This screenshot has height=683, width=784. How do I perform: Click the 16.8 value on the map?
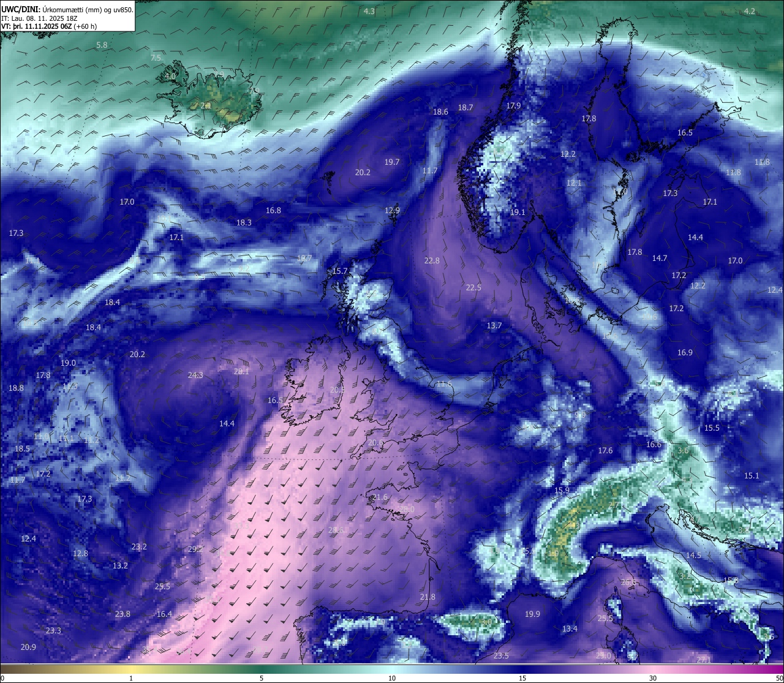point(273,211)
